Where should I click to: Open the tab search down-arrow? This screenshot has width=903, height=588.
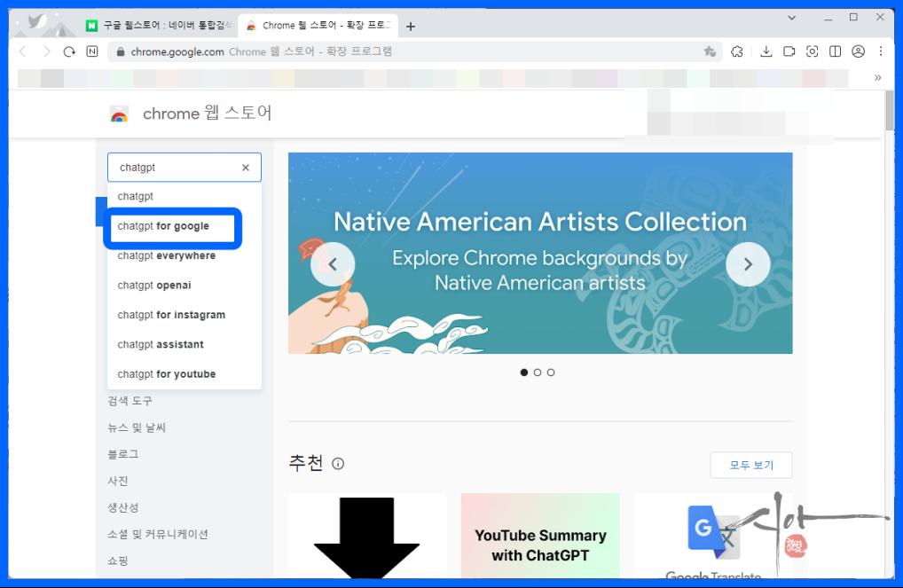coord(792,18)
